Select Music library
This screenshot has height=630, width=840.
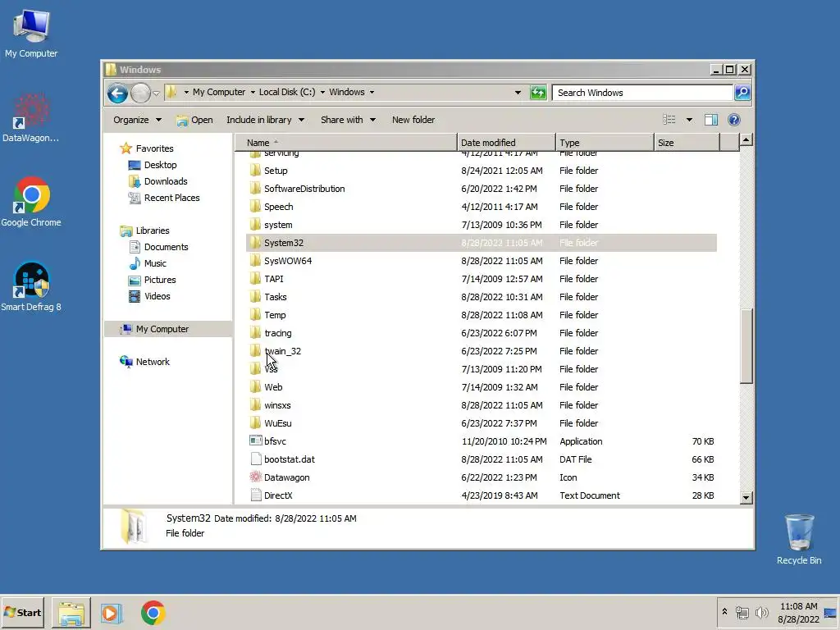coord(155,263)
